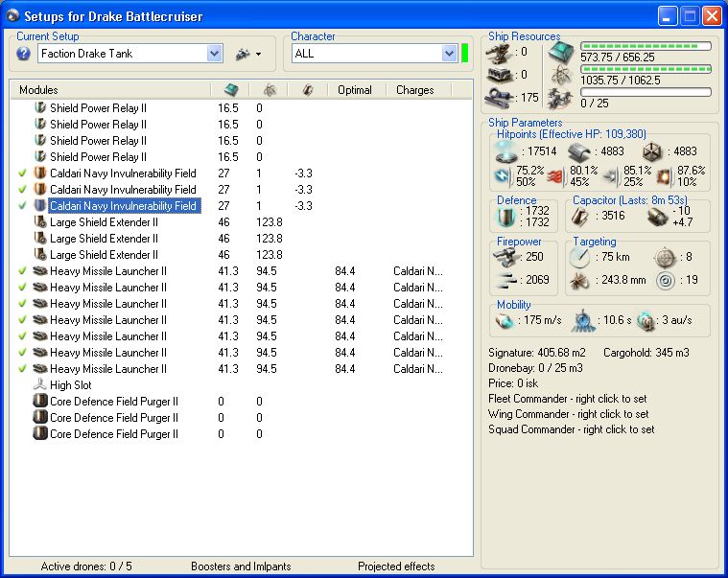Click the Optimal column header
This screenshot has height=578, width=728.
click(x=354, y=90)
